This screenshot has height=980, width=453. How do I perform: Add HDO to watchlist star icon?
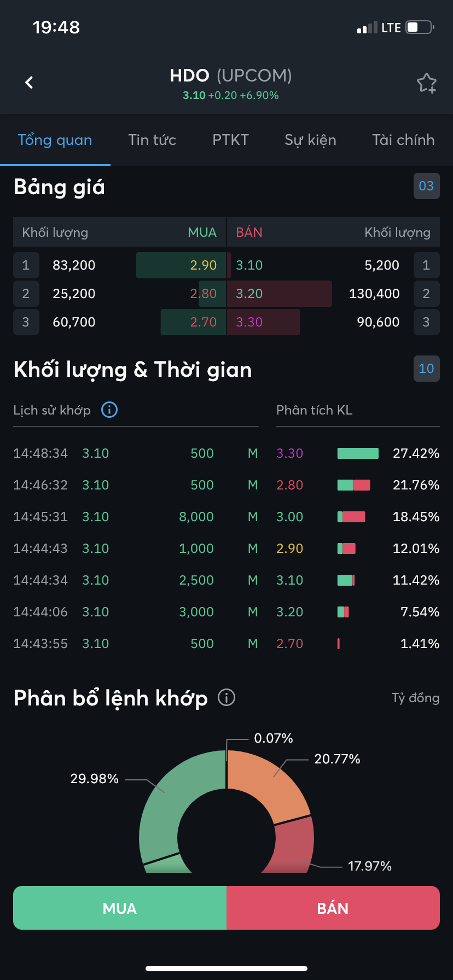(x=426, y=83)
